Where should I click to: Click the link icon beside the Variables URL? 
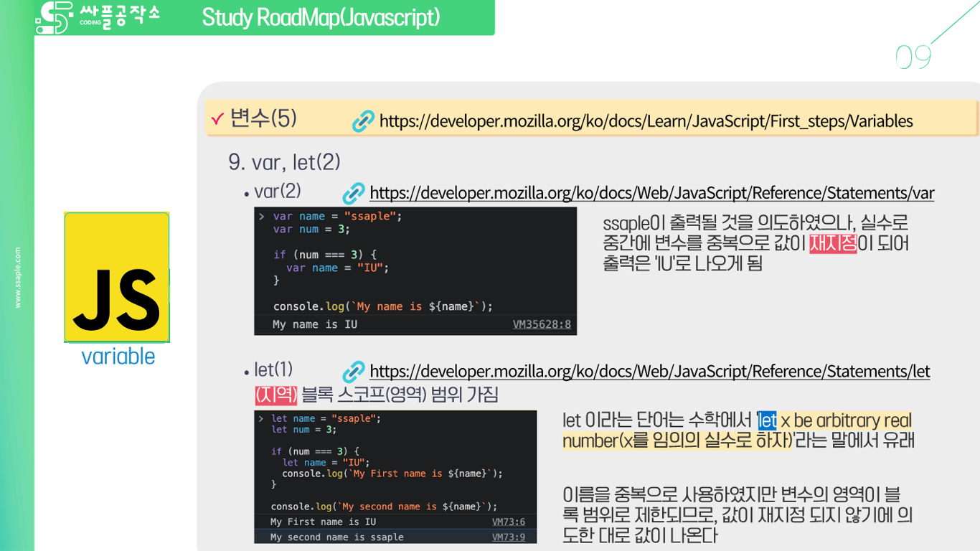pos(362,119)
